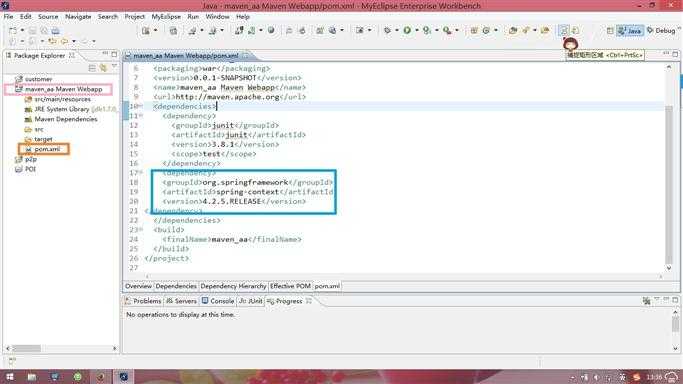Toggle Link with Editor in Package Explorer
This screenshot has width=683, height=384.
coord(103,67)
